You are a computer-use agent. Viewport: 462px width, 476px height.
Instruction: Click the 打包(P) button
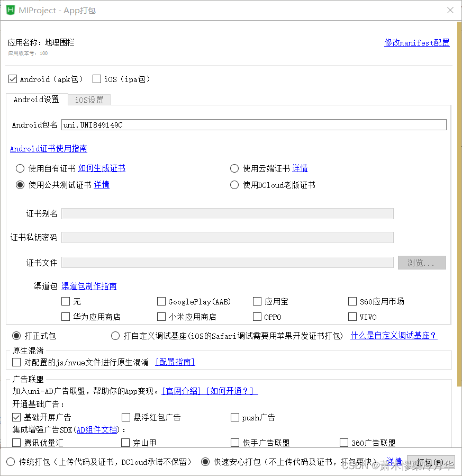click(431, 462)
